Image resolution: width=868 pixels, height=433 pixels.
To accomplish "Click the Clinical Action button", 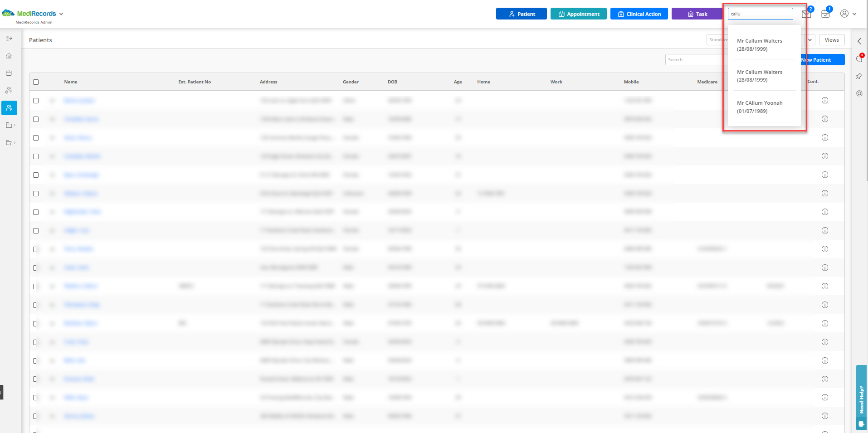I will 639,14.
